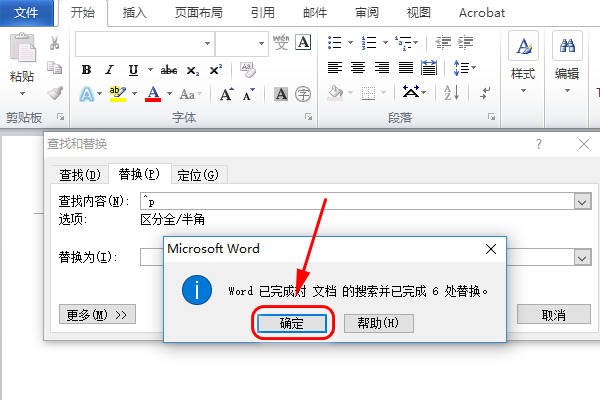Toggle italic formatting
This screenshot has height=400, width=600.
[x=110, y=70]
